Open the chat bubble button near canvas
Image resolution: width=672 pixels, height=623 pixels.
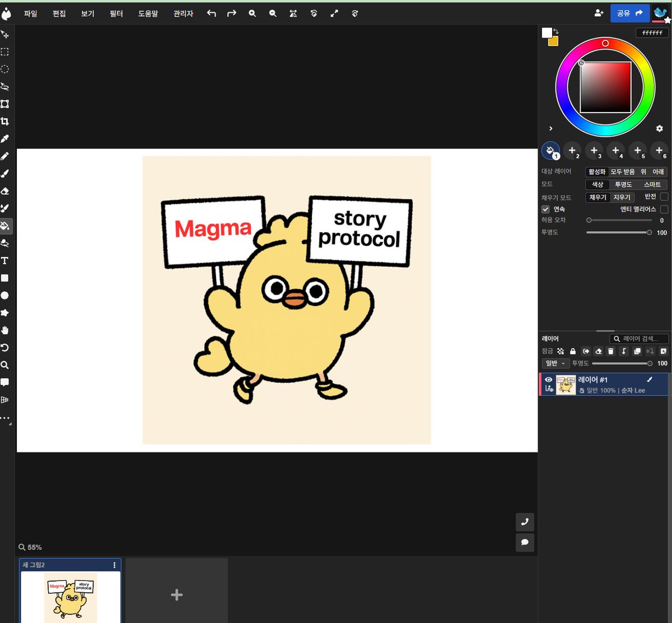click(x=525, y=542)
